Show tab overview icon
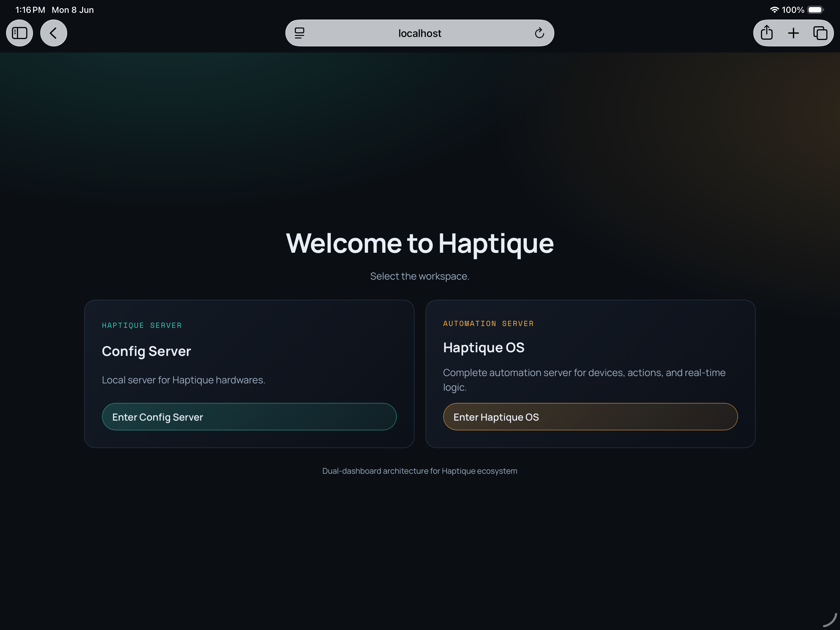Screen dimensions: 840x630 pyautogui.click(x=820, y=33)
